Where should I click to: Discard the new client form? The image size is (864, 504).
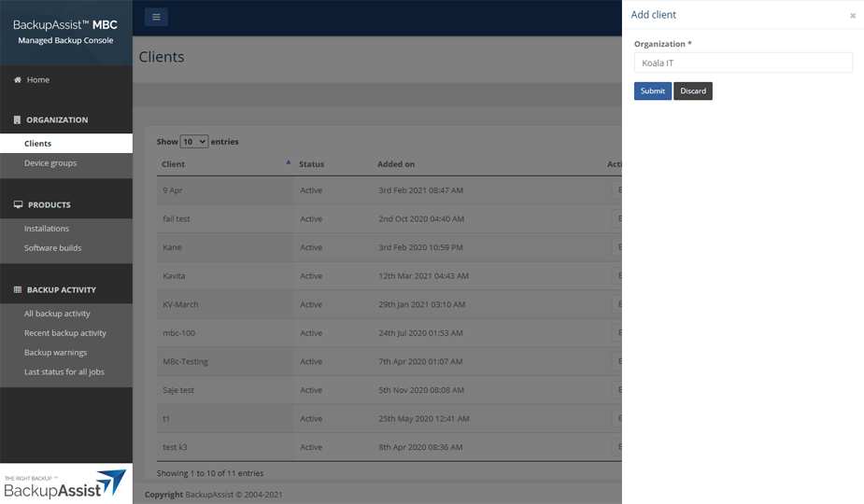[693, 91]
